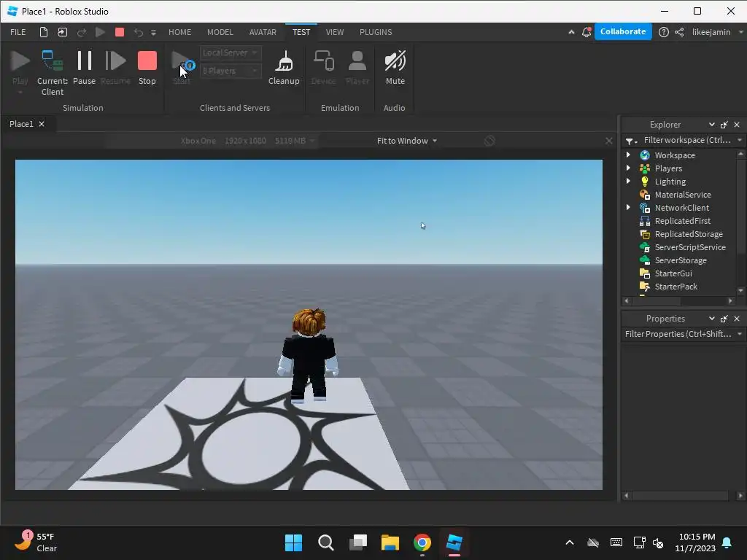
Task: Click the Undo arrow in quick access bar
Action: pos(138,32)
